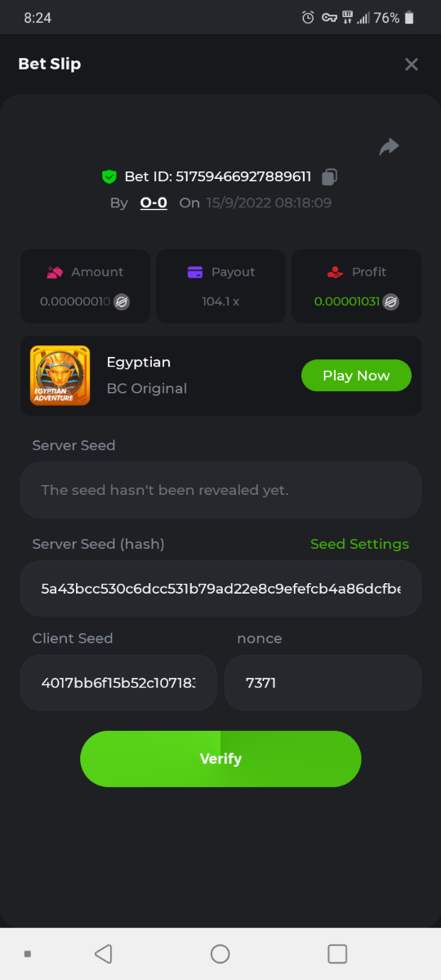Image resolution: width=441 pixels, height=980 pixels.
Task: Select the Client Seed field
Action: [x=118, y=682]
